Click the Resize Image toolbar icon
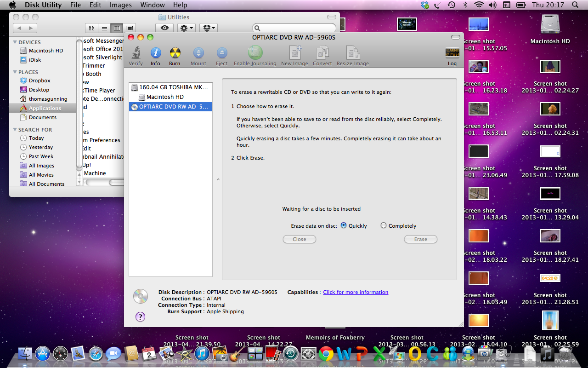588x368 pixels. pyautogui.click(x=353, y=52)
